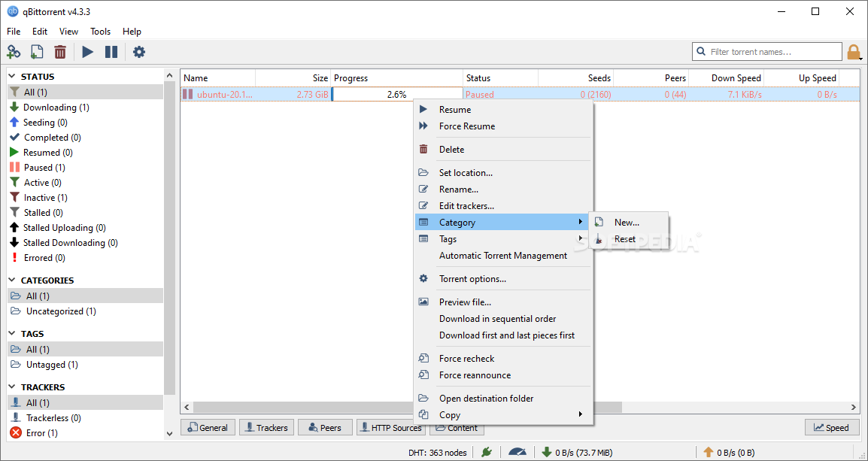Open the Help menu
Viewport: 868px width, 461px height.
point(132,32)
